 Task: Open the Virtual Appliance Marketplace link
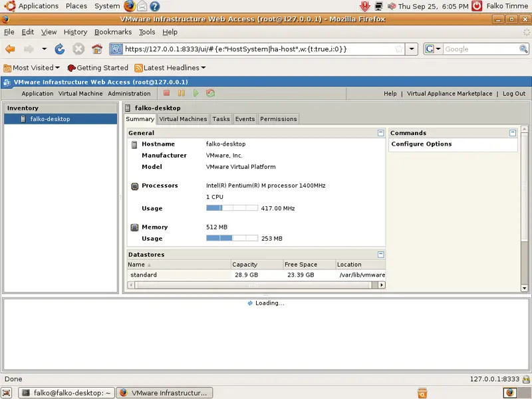(x=450, y=94)
